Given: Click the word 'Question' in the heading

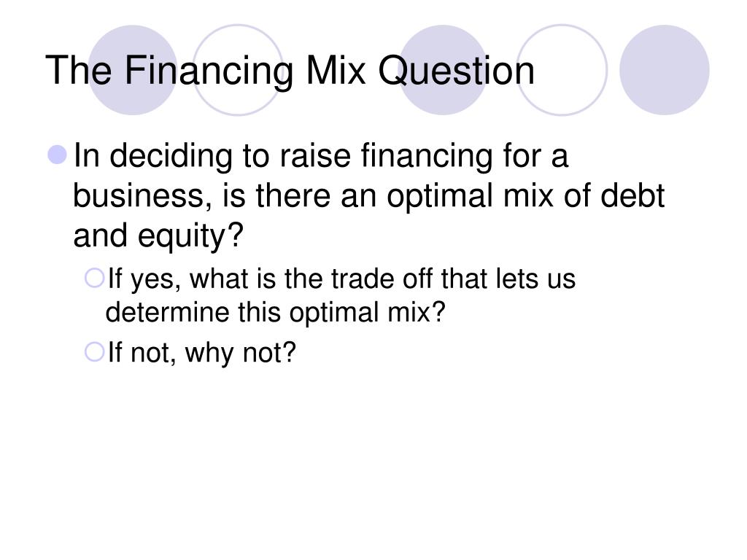Looking at the screenshot, I should click(457, 71).
